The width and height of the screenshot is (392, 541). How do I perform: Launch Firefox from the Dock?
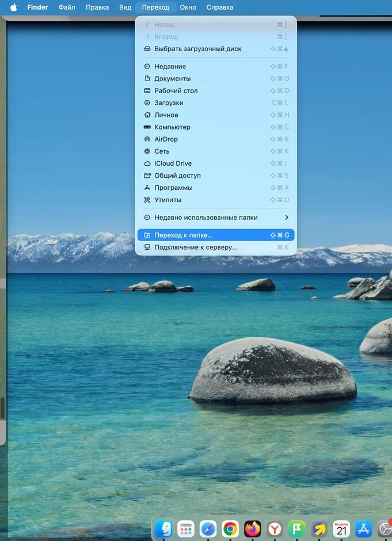[x=253, y=529]
